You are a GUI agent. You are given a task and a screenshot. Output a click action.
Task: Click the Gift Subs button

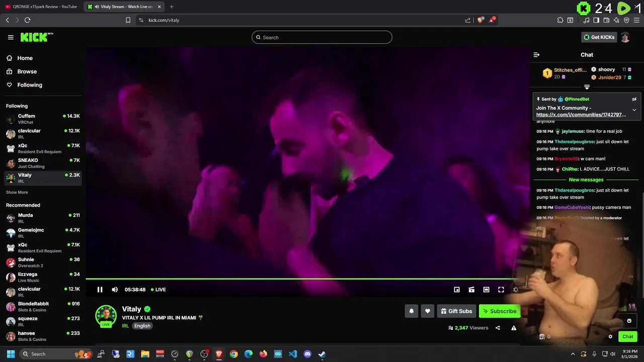click(x=456, y=311)
